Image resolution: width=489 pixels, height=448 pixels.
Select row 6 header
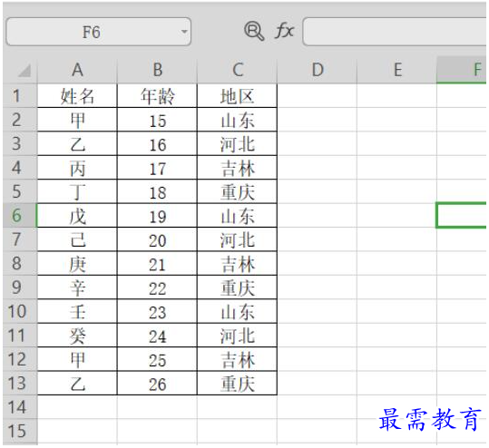20,216
